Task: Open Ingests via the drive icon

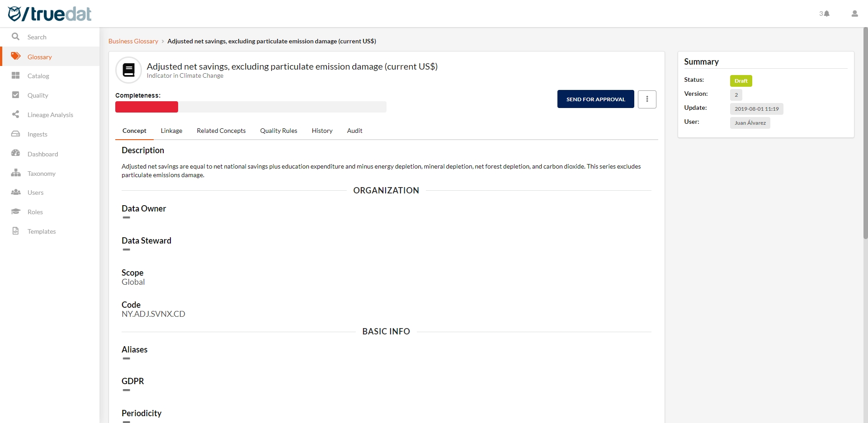Action: coord(15,134)
